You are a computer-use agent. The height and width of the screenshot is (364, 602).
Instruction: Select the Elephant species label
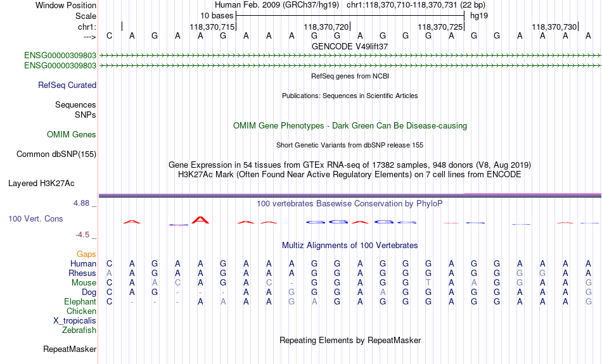80,301
